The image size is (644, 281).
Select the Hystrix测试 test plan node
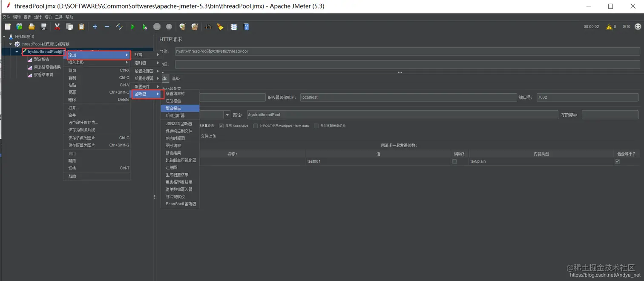tap(24, 37)
